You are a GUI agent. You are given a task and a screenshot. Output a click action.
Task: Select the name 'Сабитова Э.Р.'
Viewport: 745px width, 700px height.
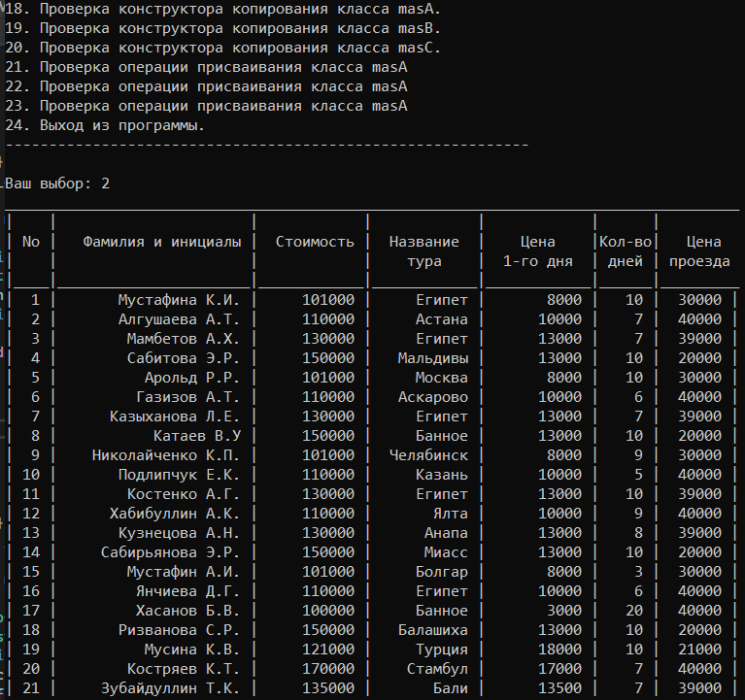coord(184,358)
